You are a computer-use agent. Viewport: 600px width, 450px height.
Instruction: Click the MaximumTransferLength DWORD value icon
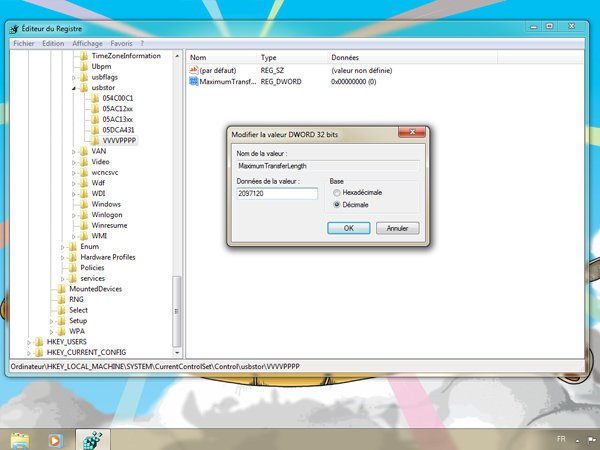(x=194, y=82)
